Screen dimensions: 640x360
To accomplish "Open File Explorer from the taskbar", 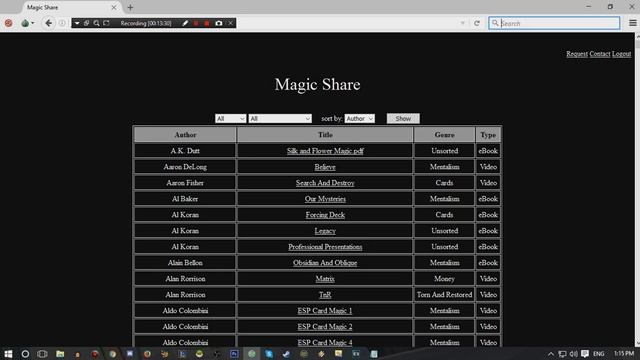I will [60, 354].
